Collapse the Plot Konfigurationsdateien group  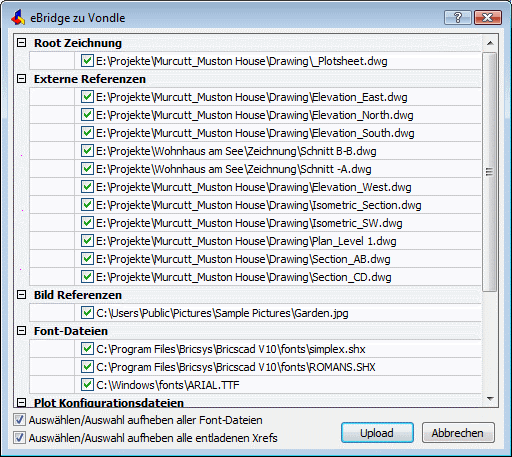click(22, 403)
